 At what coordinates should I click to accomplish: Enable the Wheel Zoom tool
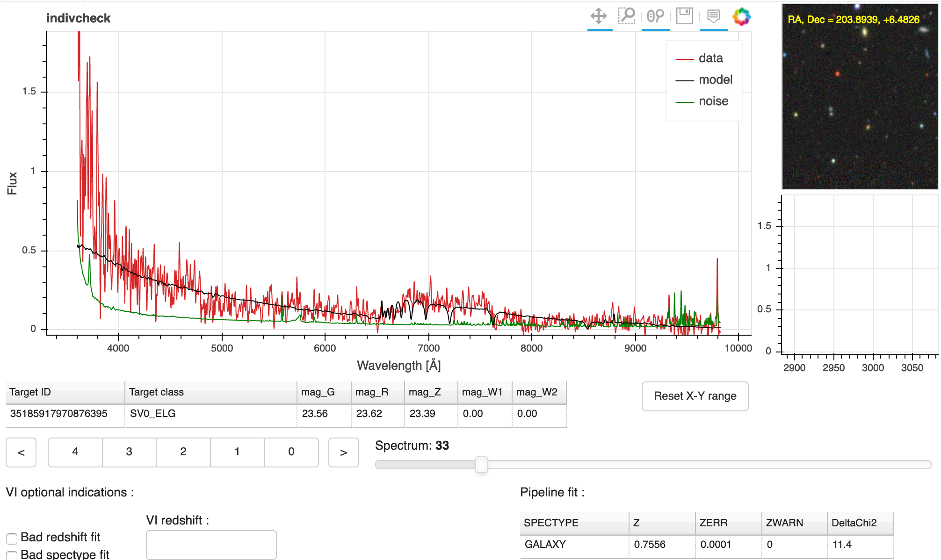point(655,15)
